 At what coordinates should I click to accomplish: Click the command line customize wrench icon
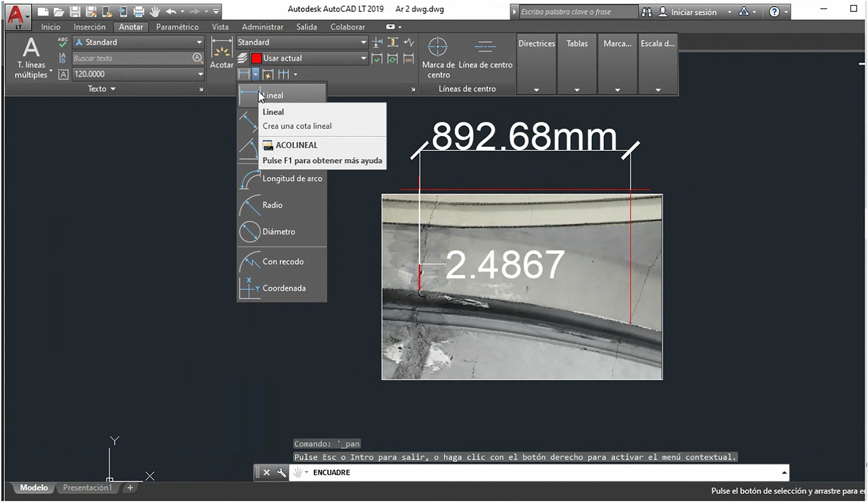(281, 472)
